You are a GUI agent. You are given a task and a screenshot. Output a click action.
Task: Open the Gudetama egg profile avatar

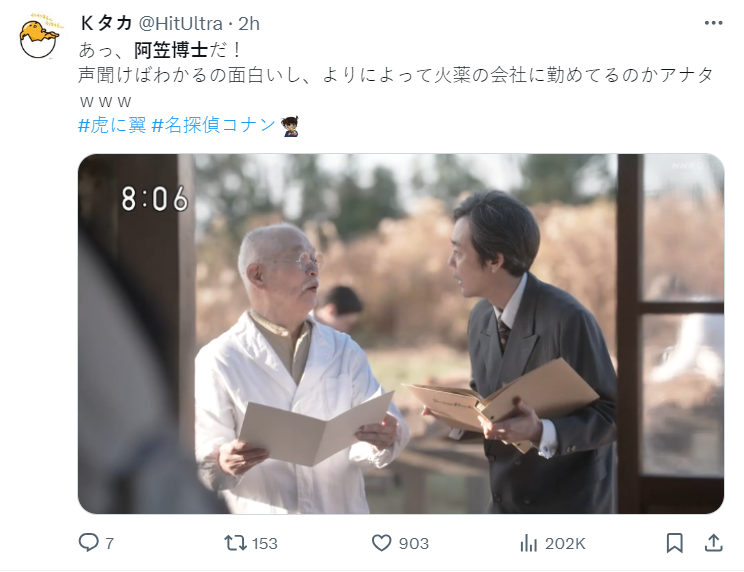tap(39, 37)
